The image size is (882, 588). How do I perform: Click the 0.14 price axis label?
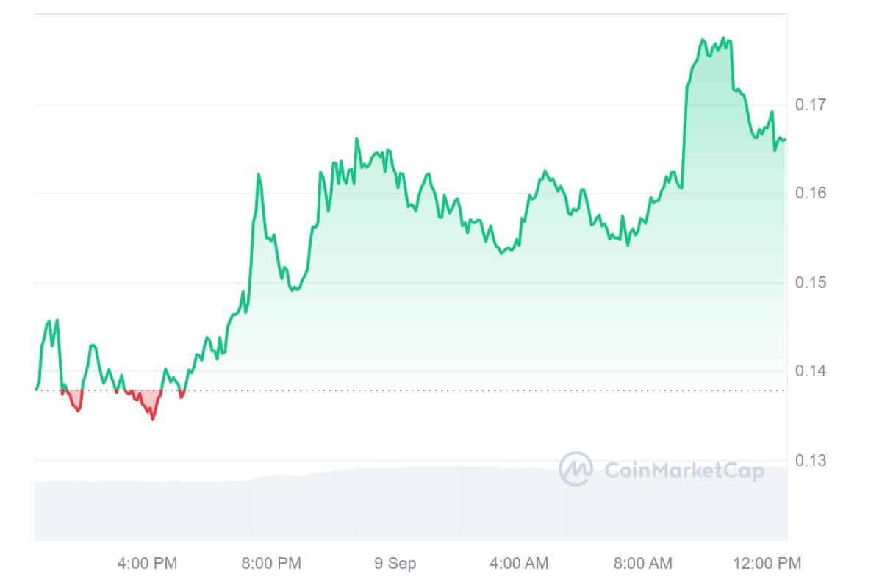point(811,371)
